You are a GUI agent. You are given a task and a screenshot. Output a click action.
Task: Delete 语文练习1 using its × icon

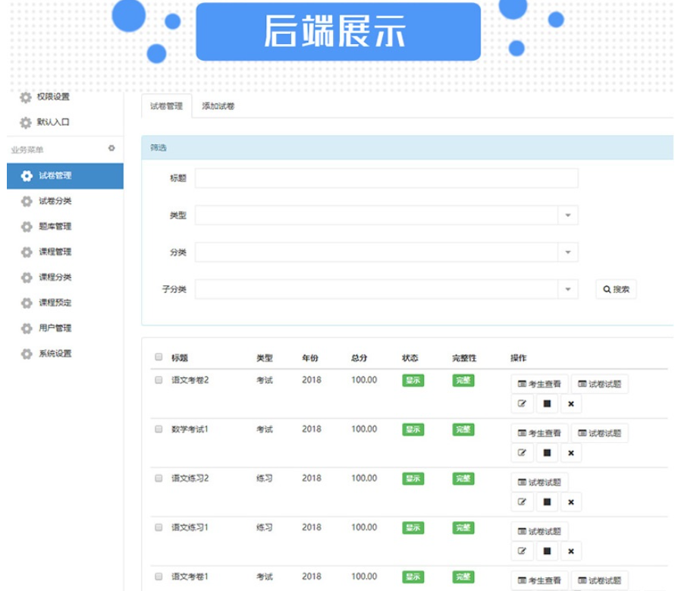point(570,549)
